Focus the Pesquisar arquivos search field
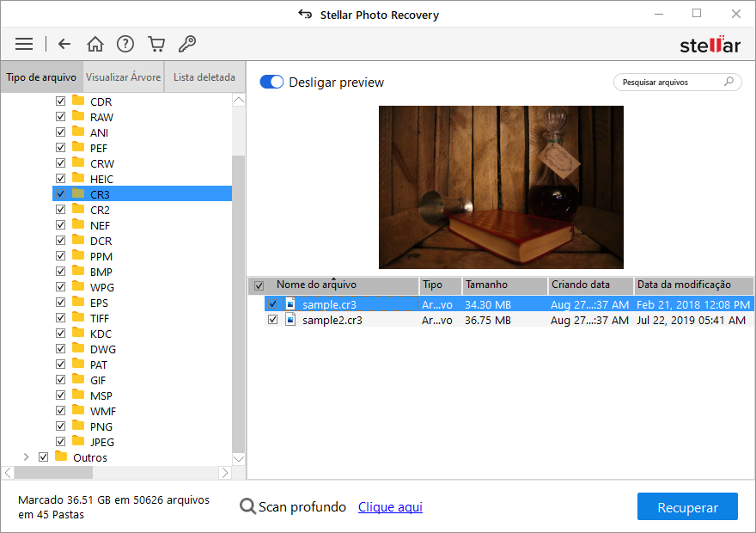The height and width of the screenshot is (533, 756). pos(678,82)
